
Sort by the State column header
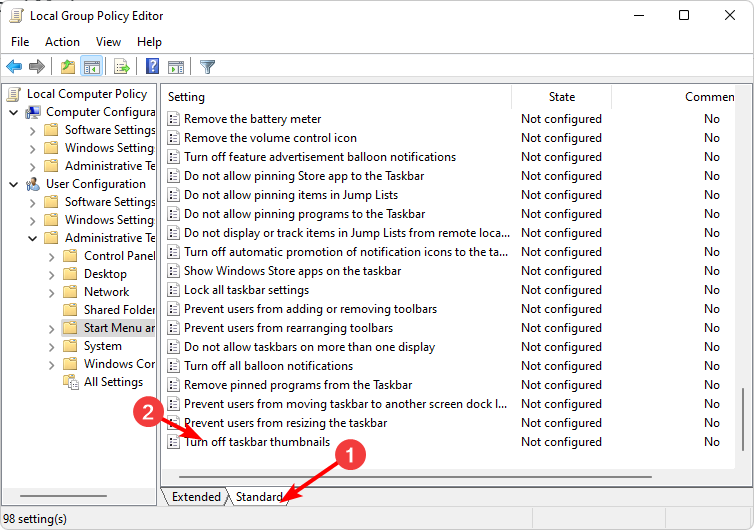coord(562,97)
